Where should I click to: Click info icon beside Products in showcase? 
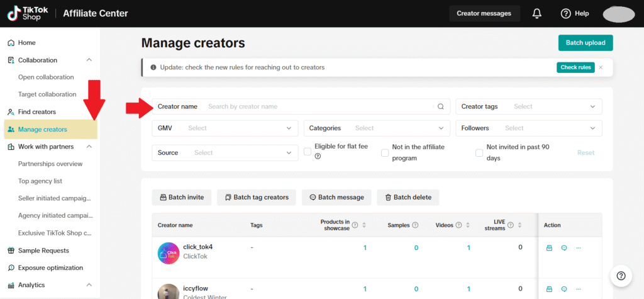point(355,225)
